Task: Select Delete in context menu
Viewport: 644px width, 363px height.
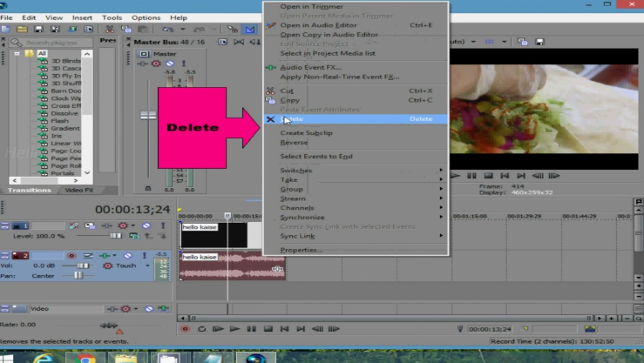Action: 356,119
